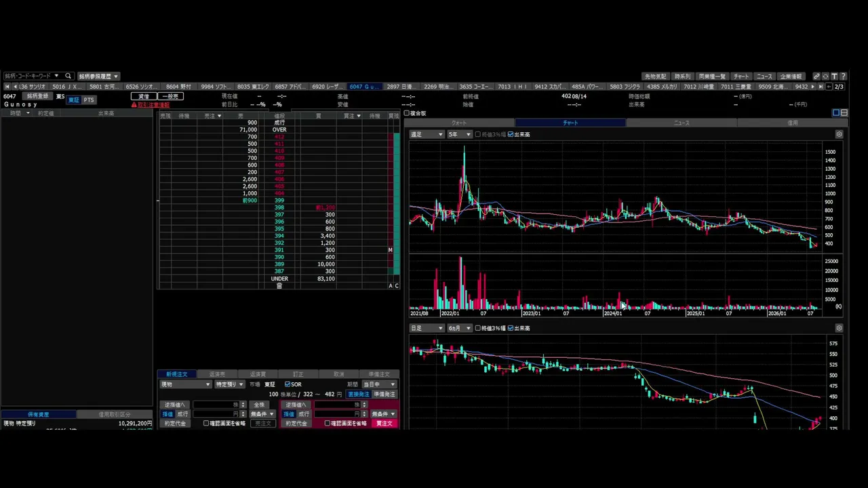The height and width of the screenshot is (488, 868).
Task: Open 訂正 order tab
Action: point(298,374)
